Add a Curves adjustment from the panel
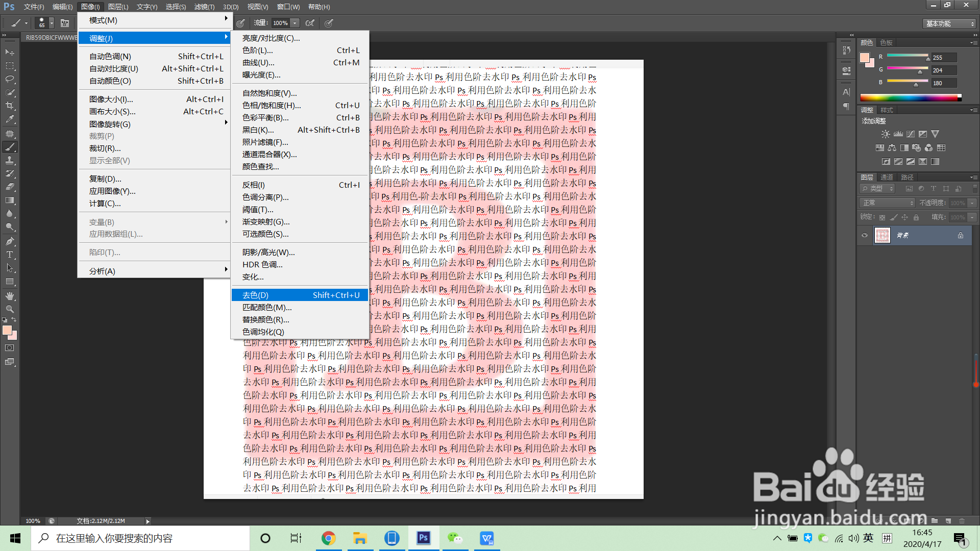The image size is (980, 551). (x=911, y=134)
